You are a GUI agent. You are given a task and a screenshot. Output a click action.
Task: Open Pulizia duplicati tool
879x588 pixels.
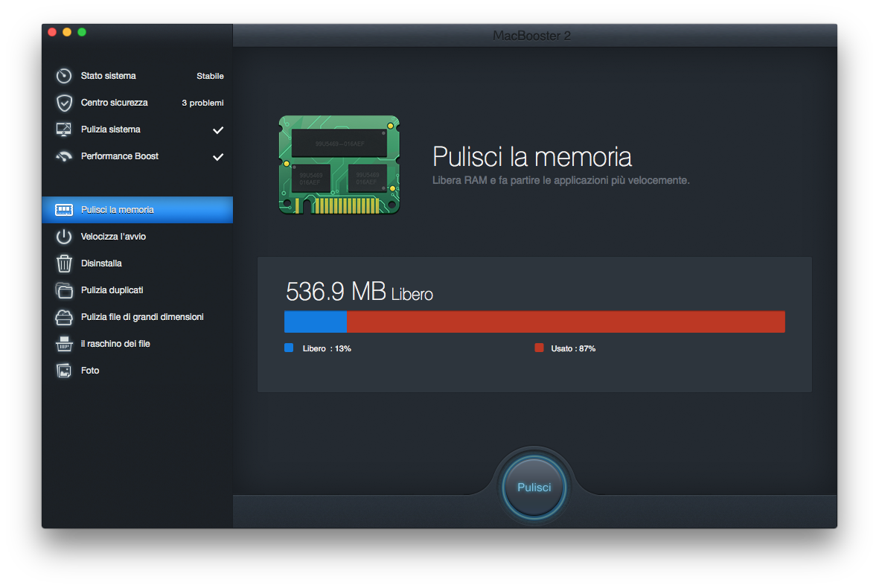click(138, 290)
